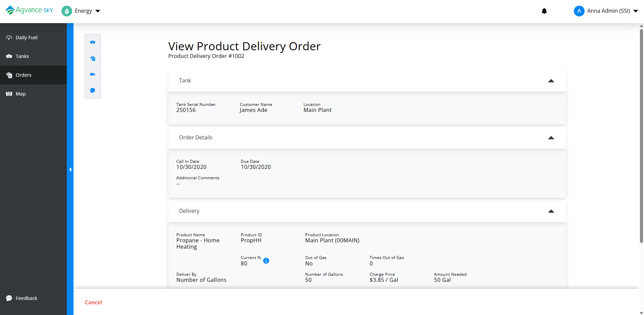Collapse the Tank section
The width and height of the screenshot is (644, 315).
tap(551, 81)
